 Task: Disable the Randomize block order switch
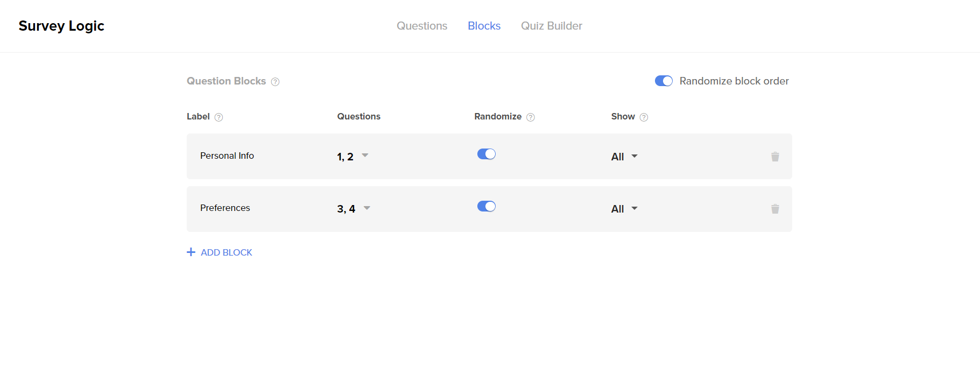click(x=664, y=81)
